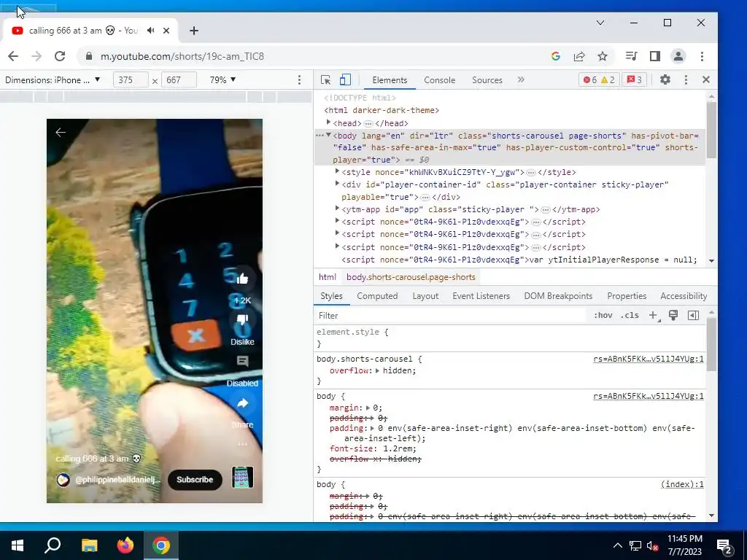Mute the tab via speaker icon
The width and height of the screenshot is (747, 560).
pyautogui.click(x=151, y=31)
